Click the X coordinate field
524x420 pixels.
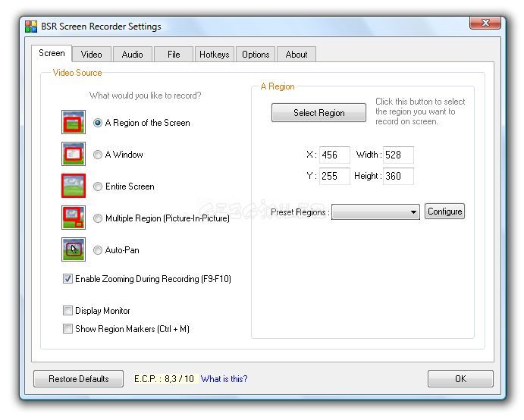(x=334, y=155)
